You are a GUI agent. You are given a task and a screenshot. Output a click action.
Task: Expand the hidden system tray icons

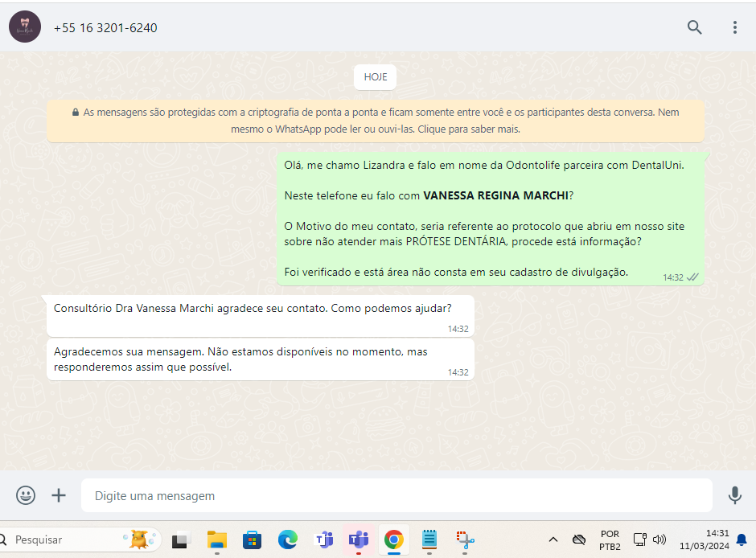click(x=553, y=540)
